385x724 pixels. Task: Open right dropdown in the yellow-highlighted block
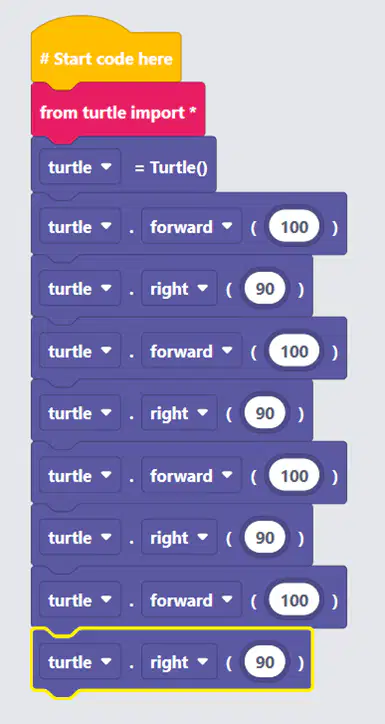point(179,662)
